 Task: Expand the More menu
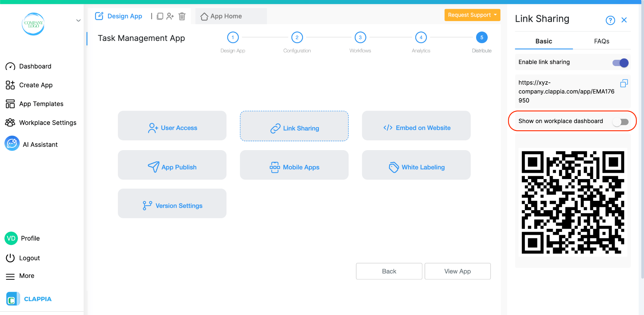pyautogui.click(x=20, y=276)
